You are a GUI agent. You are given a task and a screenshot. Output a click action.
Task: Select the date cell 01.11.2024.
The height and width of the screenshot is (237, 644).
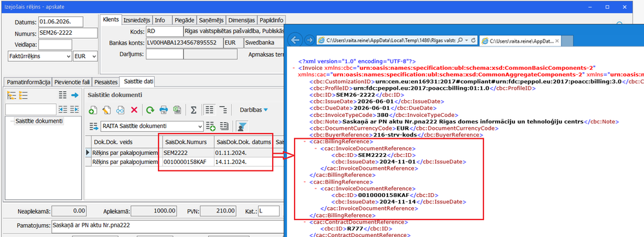coord(244,152)
